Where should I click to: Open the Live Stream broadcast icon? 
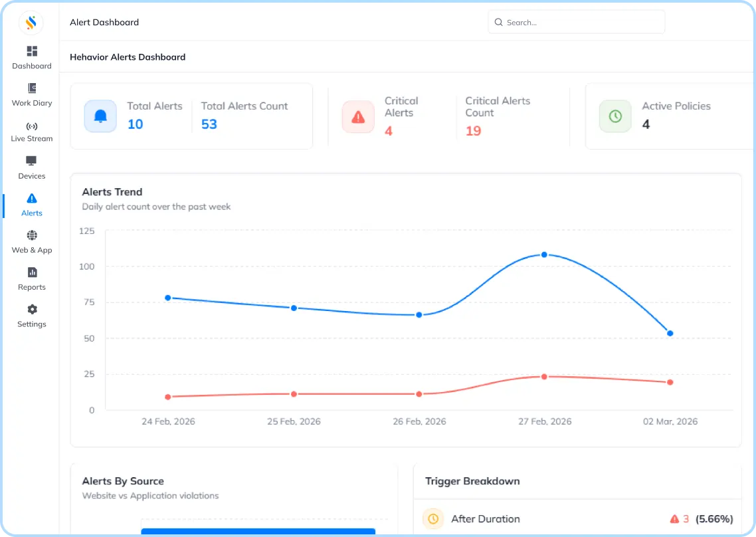pyautogui.click(x=32, y=126)
